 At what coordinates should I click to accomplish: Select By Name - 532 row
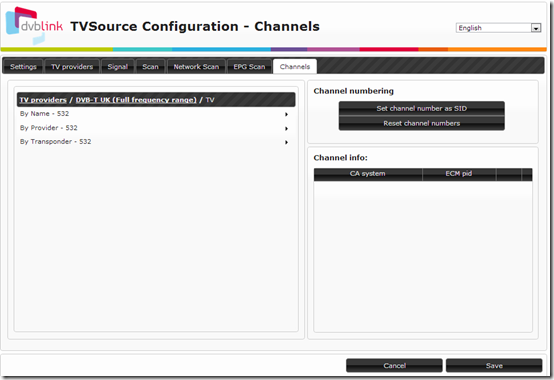[x=156, y=114]
